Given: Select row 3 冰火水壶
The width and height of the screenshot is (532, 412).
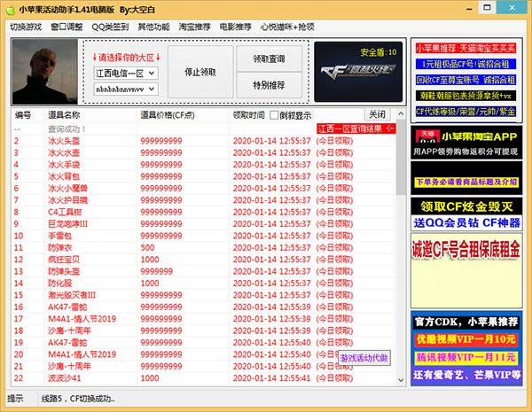Looking at the screenshot, I should tap(204, 152).
